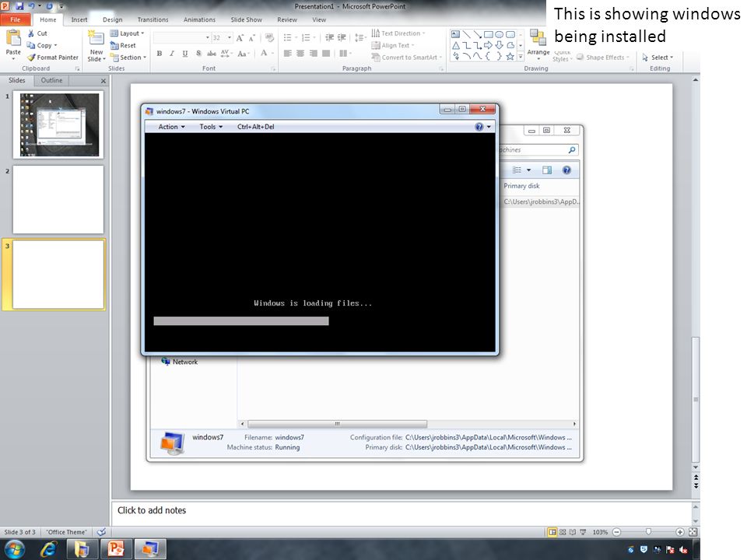Reset the slide layout
The width and height of the screenshot is (747, 560).
pyautogui.click(x=123, y=45)
